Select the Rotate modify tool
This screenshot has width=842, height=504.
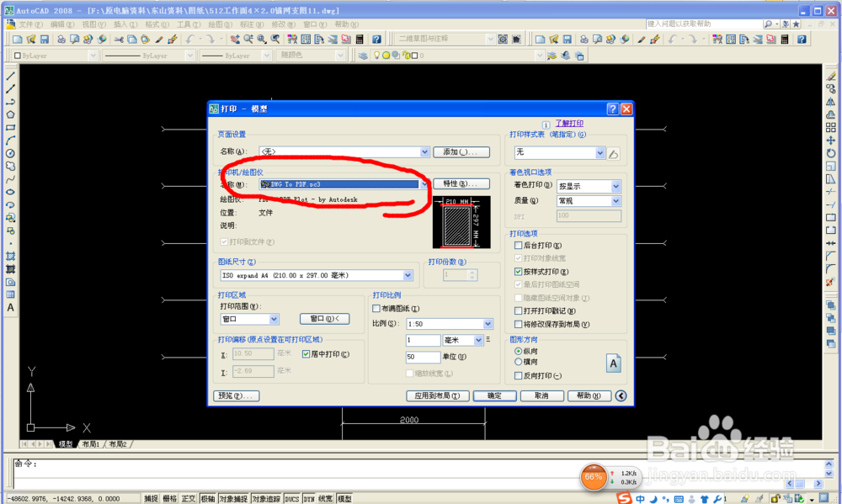pos(831,153)
